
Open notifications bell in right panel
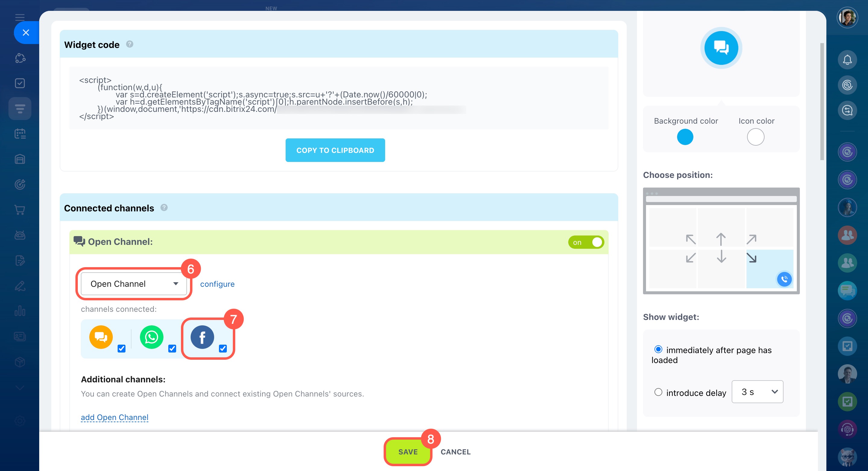(847, 60)
